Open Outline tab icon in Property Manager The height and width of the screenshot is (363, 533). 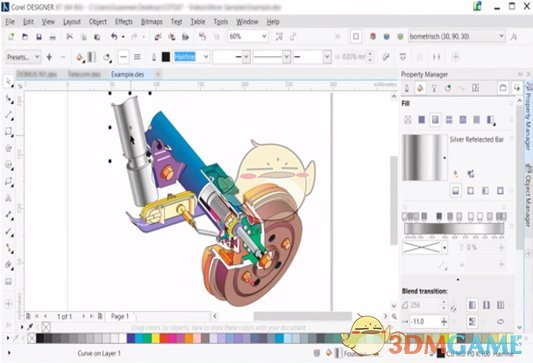407,88
